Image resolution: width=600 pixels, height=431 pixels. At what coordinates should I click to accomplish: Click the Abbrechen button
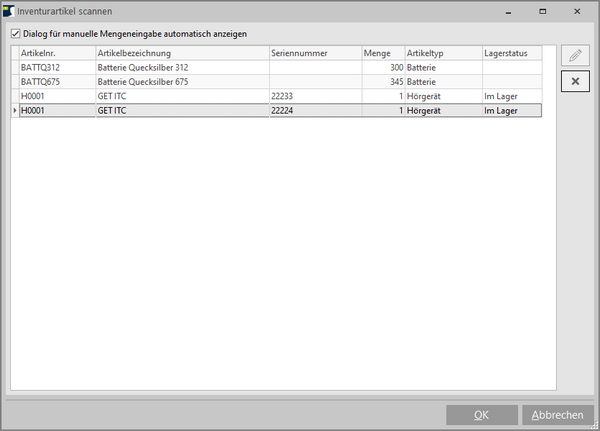tap(557, 415)
